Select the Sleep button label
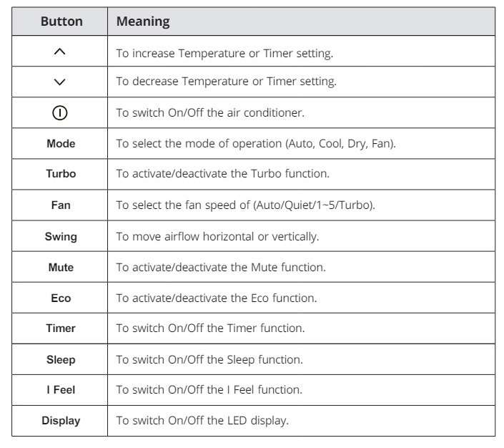The image size is (504, 448). tap(60, 359)
